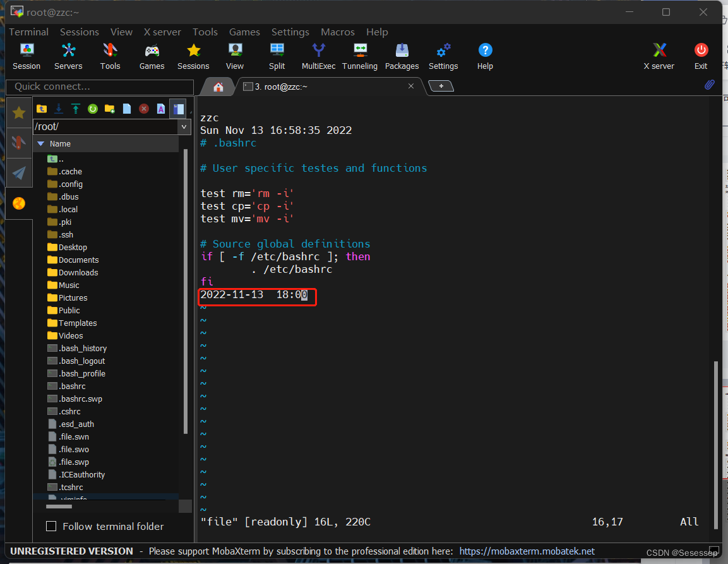The width and height of the screenshot is (728, 564).
Task: Click the Split toolbar icon
Action: pyautogui.click(x=277, y=56)
